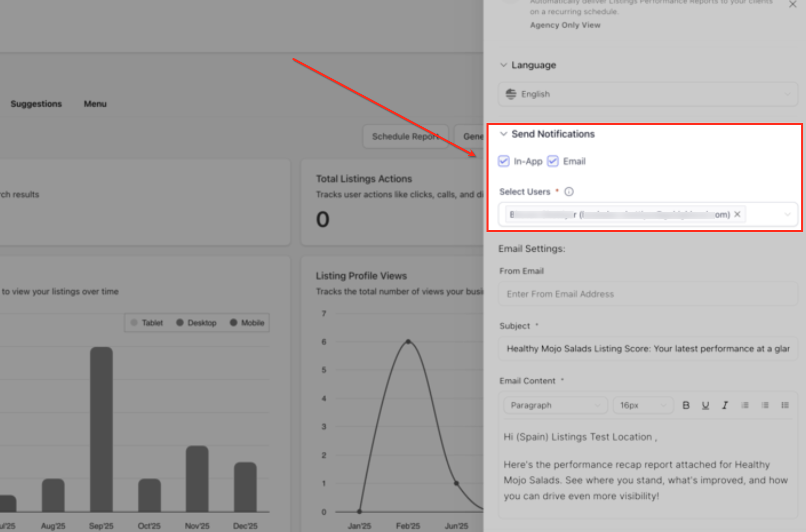Collapse the Send Notifications section
This screenshot has height=532, width=806.
point(503,134)
